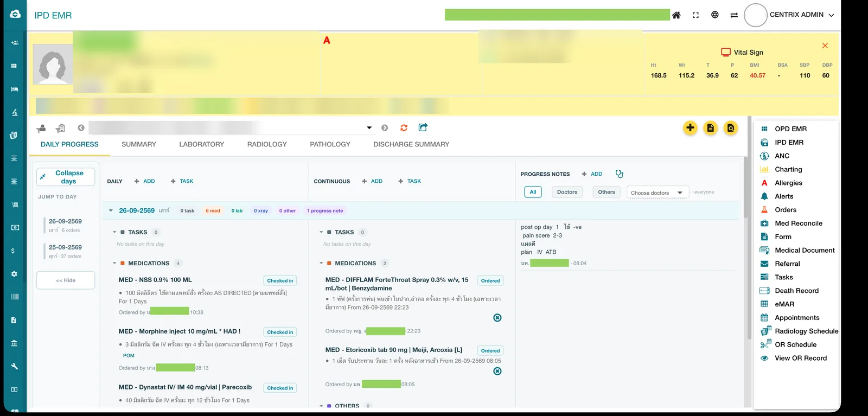Viewport: 868px width, 416px height.
Task: Click the home icon in top bar
Action: click(x=676, y=15)
